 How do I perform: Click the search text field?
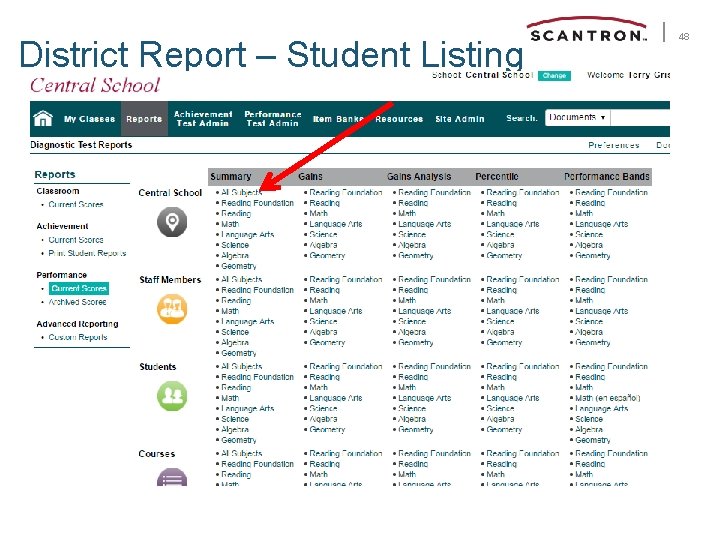tap(640, 118)
